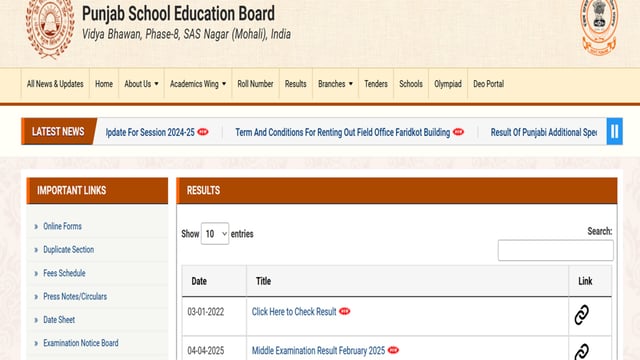This screenshot has height=360, width=640.
Task: Open the Results menu item
Action: [296, 84]
